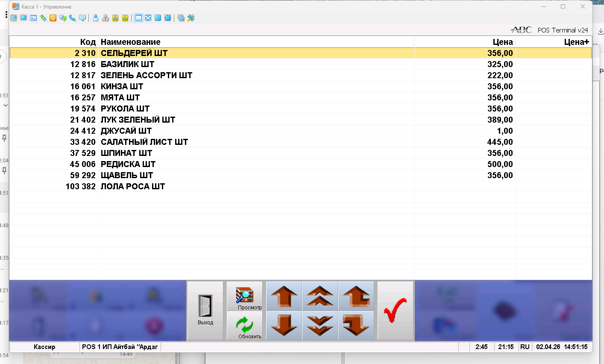The width and height of the screenshot is (604, 364).
Task: Confirm selection with the red checkmark
Action: coord(396,311)
